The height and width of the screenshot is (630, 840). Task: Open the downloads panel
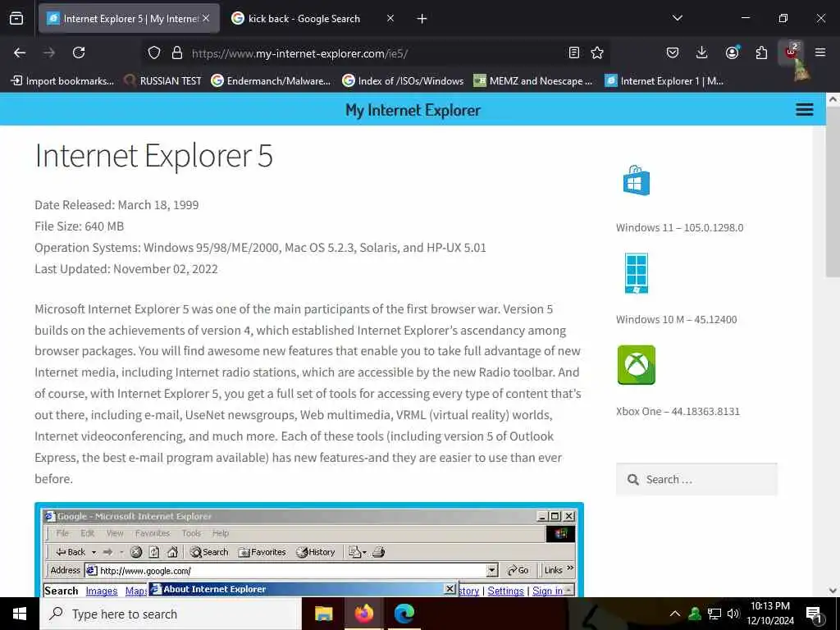pos(702,52)
